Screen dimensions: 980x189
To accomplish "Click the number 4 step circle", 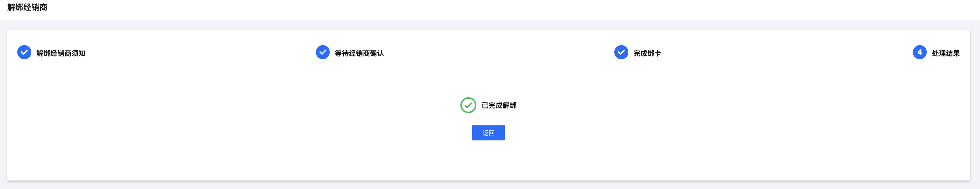I will coord(920,52).
